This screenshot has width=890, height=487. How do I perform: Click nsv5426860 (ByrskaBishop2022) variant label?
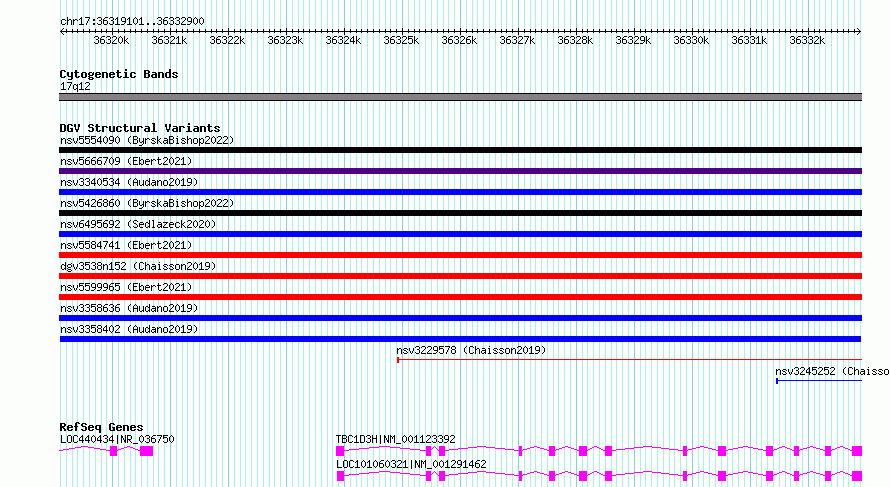tap(147, 203)
